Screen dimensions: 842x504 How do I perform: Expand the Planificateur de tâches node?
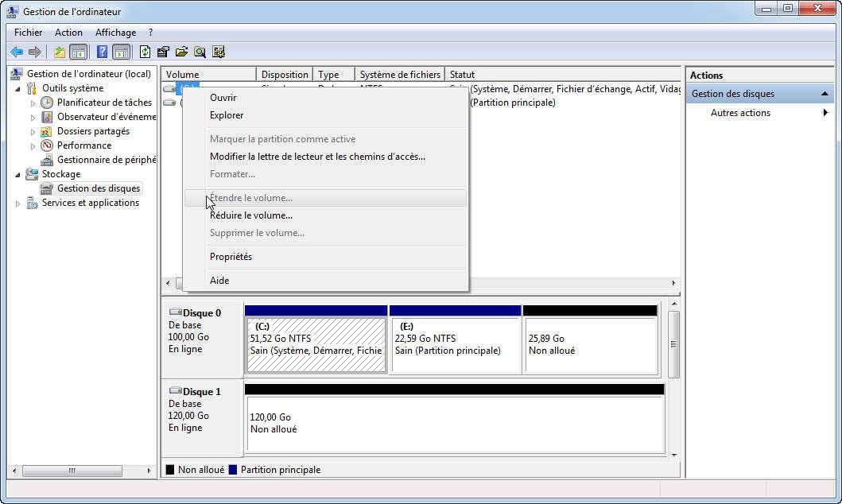tap(33, 103)
